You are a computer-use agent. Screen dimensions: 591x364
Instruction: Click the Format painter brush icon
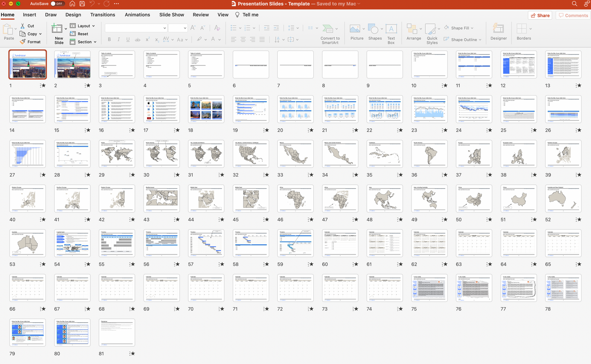(x=23, y=42)
